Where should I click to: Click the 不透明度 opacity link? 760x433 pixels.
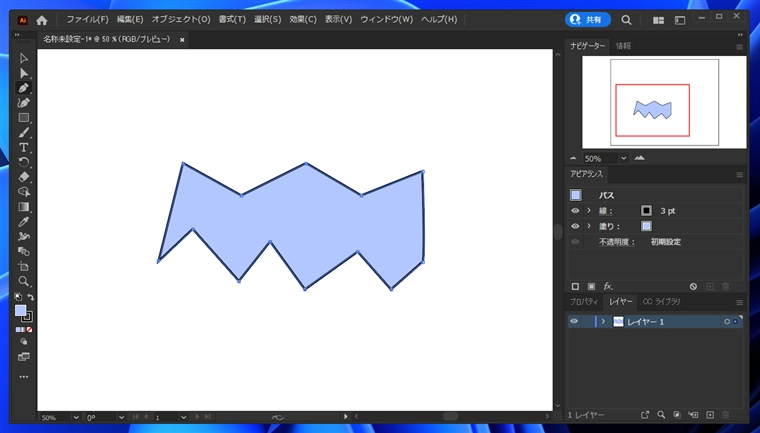(x=617, y=242)
